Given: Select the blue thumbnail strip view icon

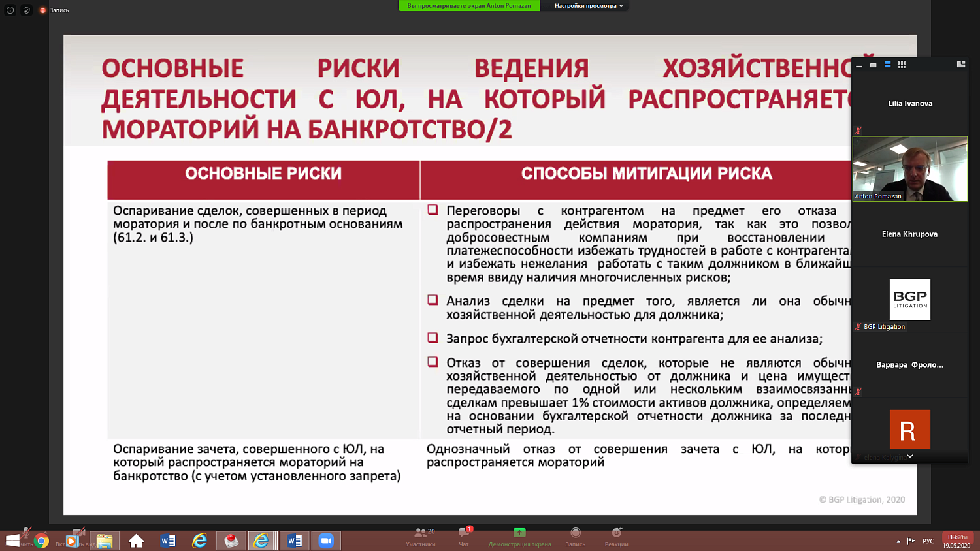Looking at the screenshot, I should [x=888, y=65].
